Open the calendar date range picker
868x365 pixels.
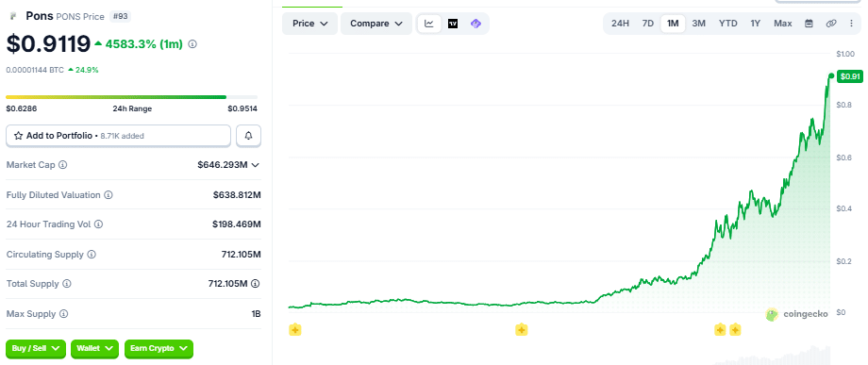[809, 24]
